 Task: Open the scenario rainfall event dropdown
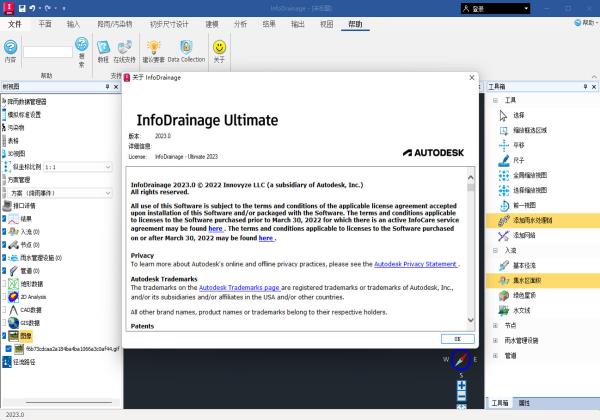[59, 193]
